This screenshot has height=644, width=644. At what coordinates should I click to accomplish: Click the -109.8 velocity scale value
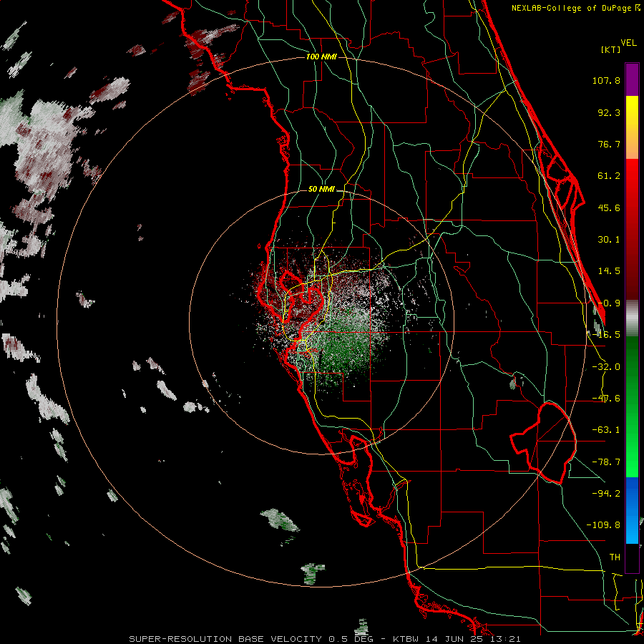pos(603,525)
